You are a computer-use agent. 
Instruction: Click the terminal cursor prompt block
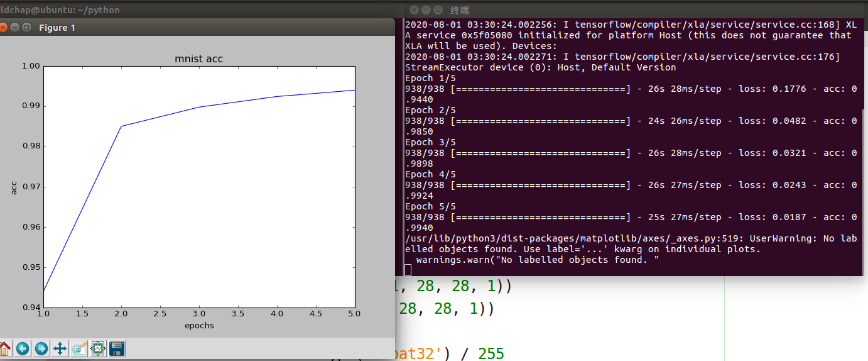coord(408,270)
